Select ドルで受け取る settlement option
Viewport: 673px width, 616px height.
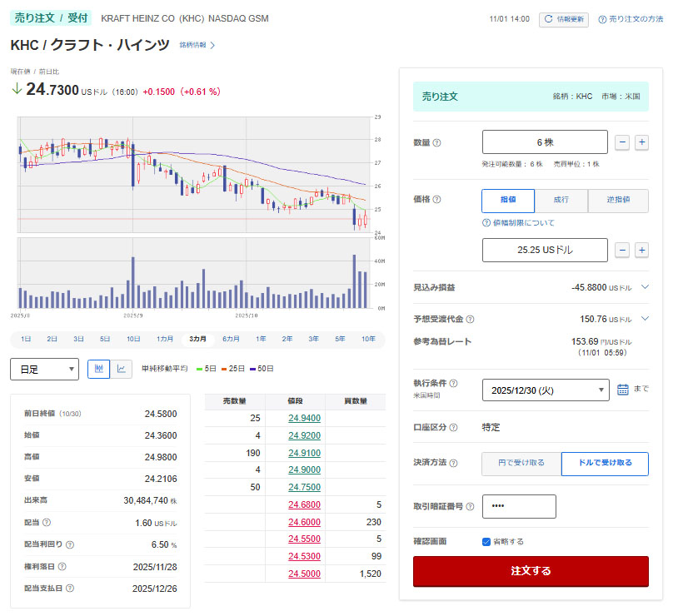[605, 464]
